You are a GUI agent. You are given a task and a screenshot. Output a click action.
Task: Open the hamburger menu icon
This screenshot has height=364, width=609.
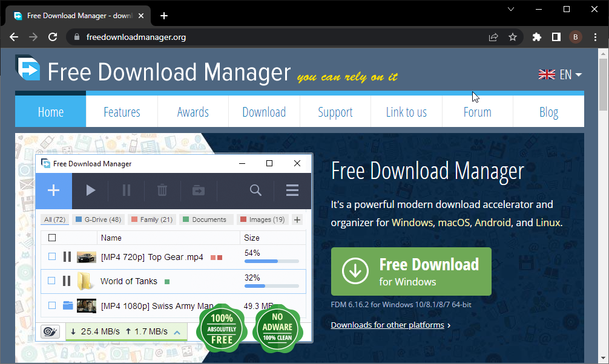click(292, 190)
